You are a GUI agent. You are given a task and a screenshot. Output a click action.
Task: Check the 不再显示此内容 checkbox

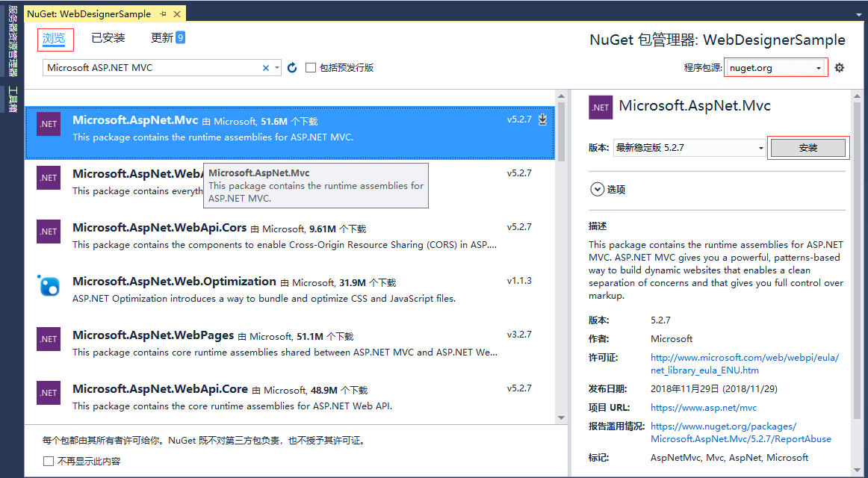click(x=49, y=461)
